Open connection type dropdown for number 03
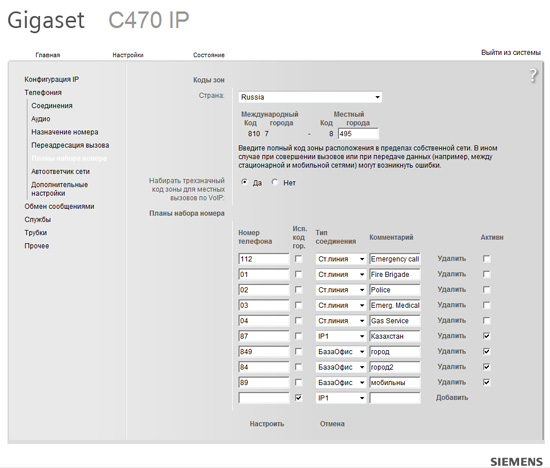550x468 pixels. (341, 305)
